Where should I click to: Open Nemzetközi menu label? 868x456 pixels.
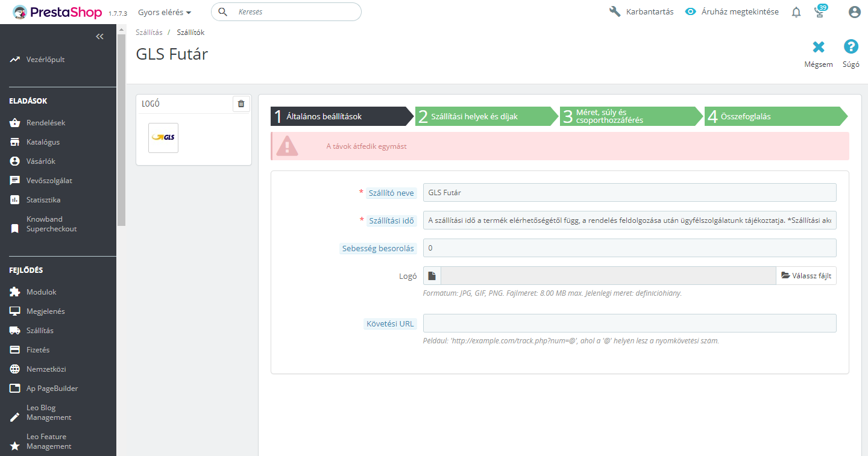(x=46, y=369)
